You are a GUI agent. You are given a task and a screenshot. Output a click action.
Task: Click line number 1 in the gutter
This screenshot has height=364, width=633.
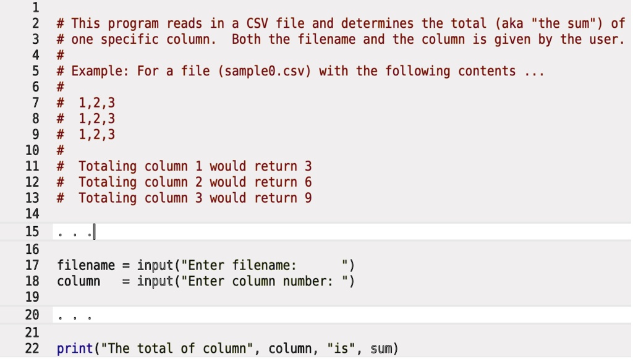point(35,7)
